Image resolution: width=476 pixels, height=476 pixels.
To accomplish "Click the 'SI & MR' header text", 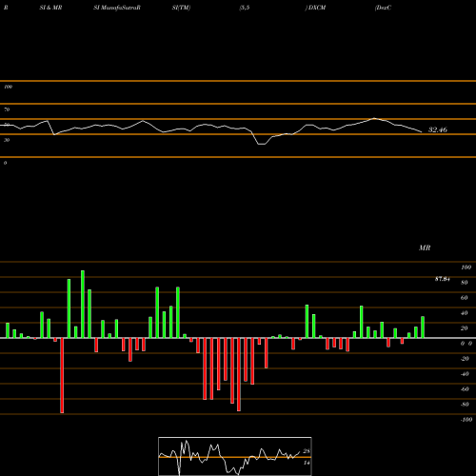I will pos(50,8).
